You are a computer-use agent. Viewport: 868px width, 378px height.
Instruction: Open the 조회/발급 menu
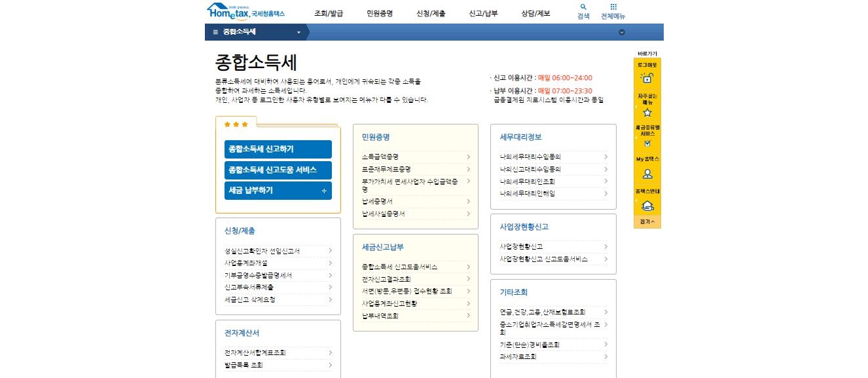pyautogui.click(x=329, y=13)
